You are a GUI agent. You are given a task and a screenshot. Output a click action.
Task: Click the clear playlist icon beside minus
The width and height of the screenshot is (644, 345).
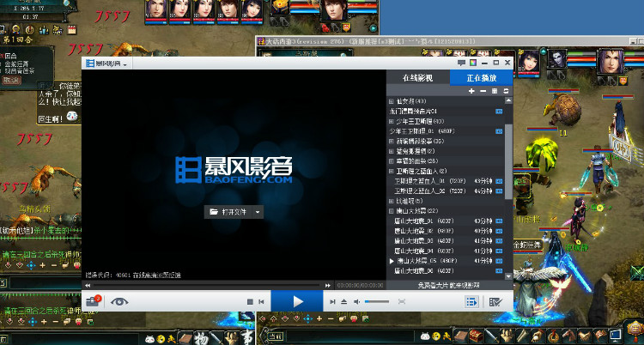tap(495, 91)
